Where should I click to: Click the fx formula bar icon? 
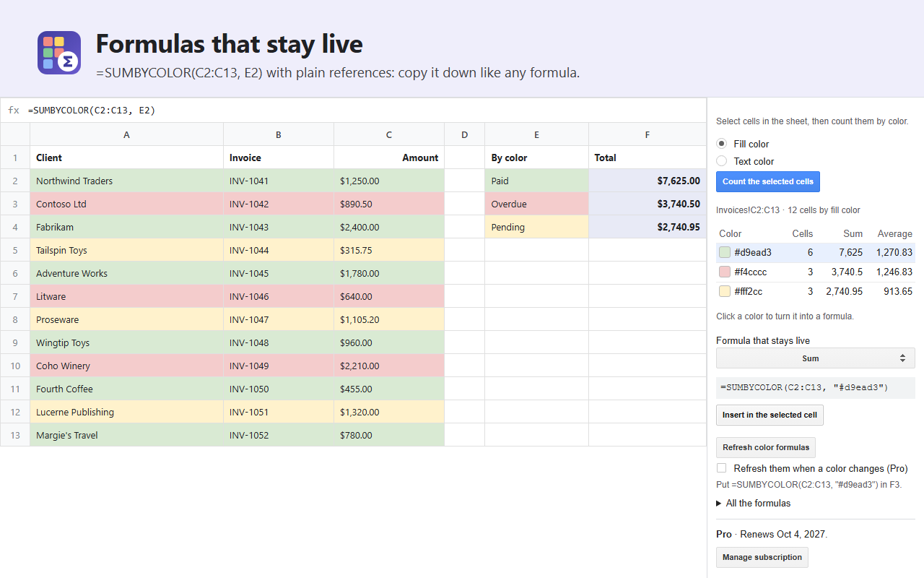(14, 111)
